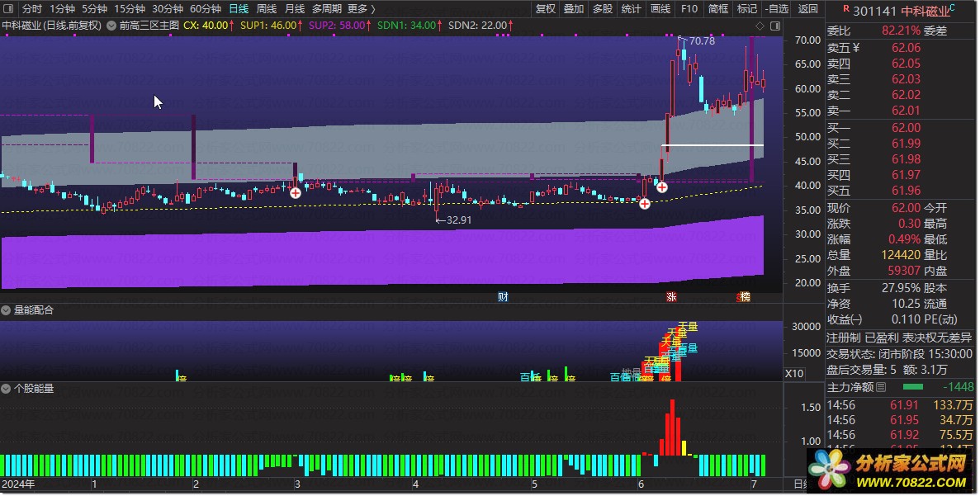
Task: Click the PE(动) label
Action: tap(941, 319)
